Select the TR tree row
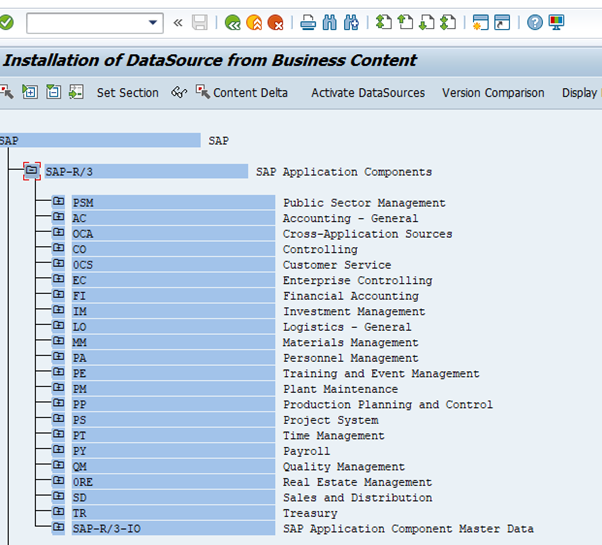This screenshot has height=545, width=602. (173, 513)
